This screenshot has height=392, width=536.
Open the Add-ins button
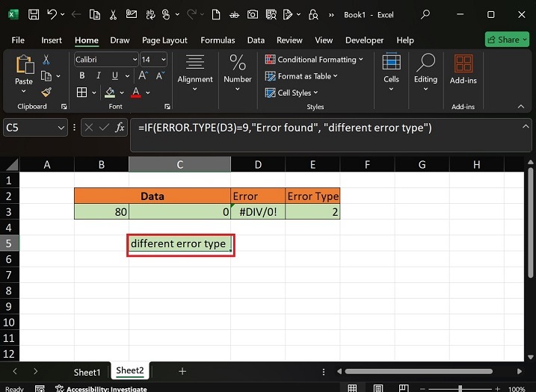coord(463,70)
